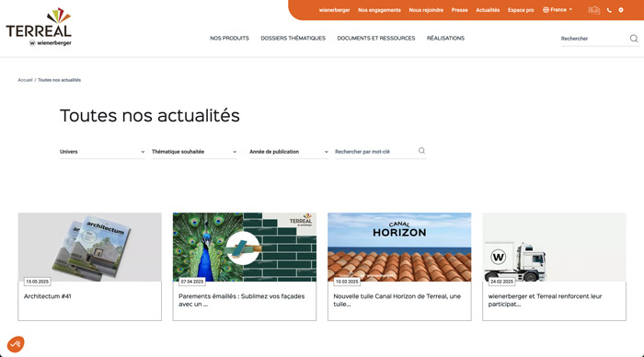Viewport: 644px width, 357px height.
Task: Open the Espace pro link
Action: [521, 10]
